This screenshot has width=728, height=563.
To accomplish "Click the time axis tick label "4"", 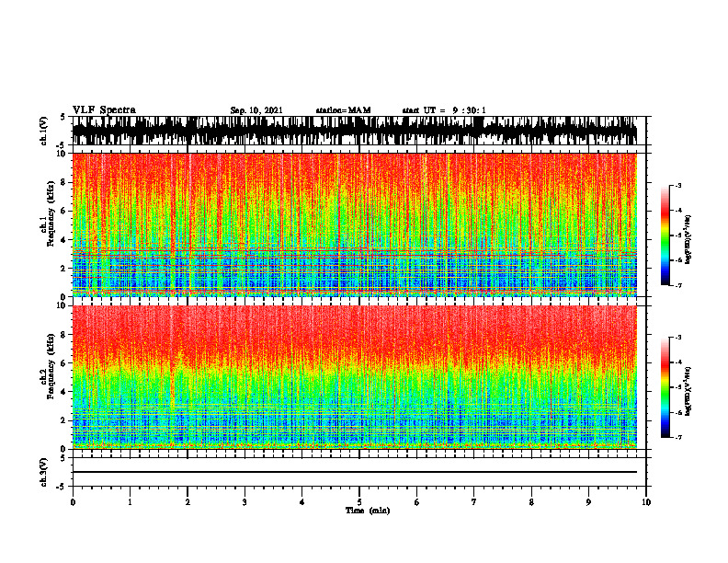I will pos(301,502).
